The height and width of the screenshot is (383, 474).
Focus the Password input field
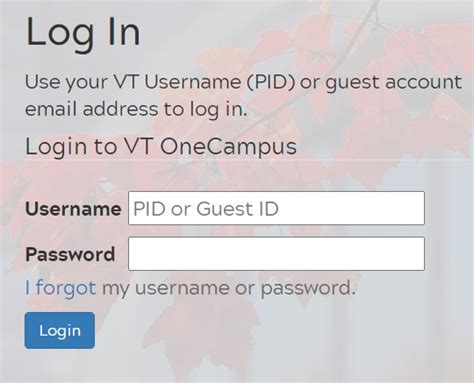click(276, 254)
